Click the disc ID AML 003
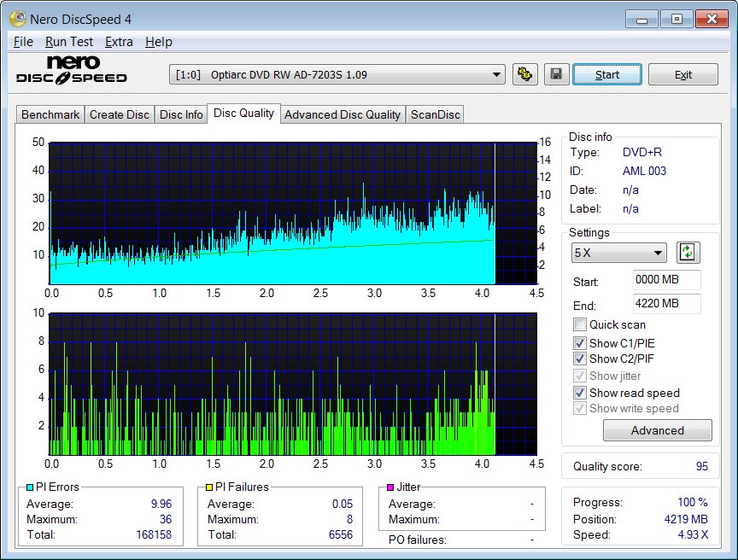738x560 pixels. 644,171
